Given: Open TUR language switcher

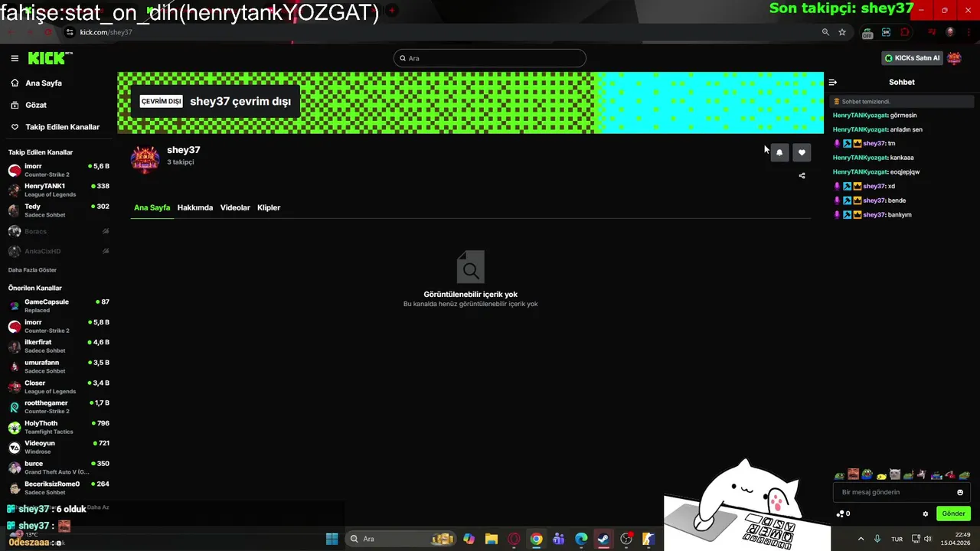Looking at the screenshot, I should (x=897, y=539).
